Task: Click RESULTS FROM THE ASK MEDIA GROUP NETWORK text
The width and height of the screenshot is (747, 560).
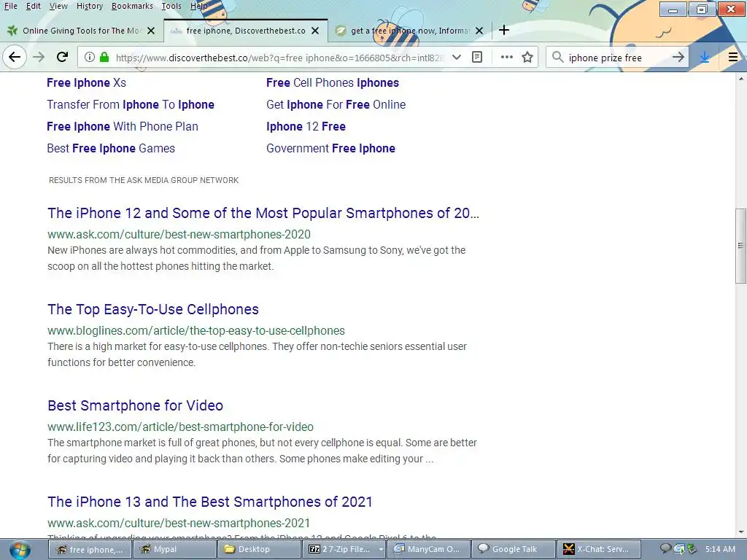Action: tap(144, 181)
